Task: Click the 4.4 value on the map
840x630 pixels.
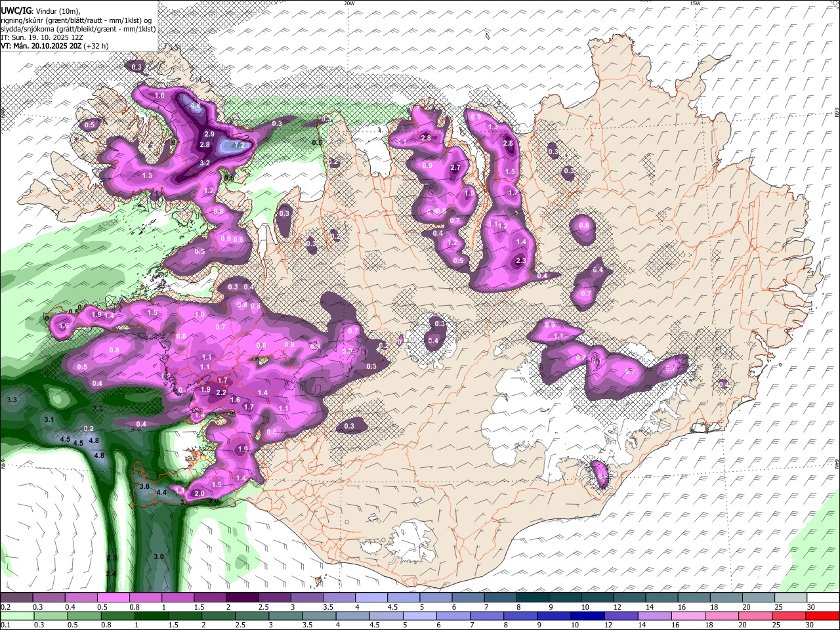Action: pyautogui.click(x=161, y=492)
